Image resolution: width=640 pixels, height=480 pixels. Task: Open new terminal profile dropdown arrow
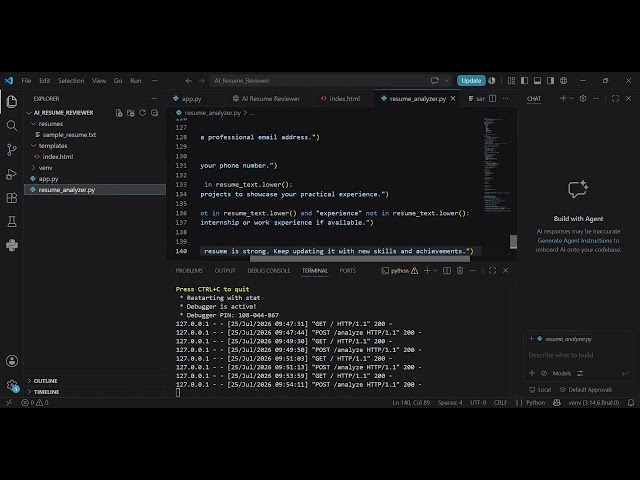(x=436, y=271)
